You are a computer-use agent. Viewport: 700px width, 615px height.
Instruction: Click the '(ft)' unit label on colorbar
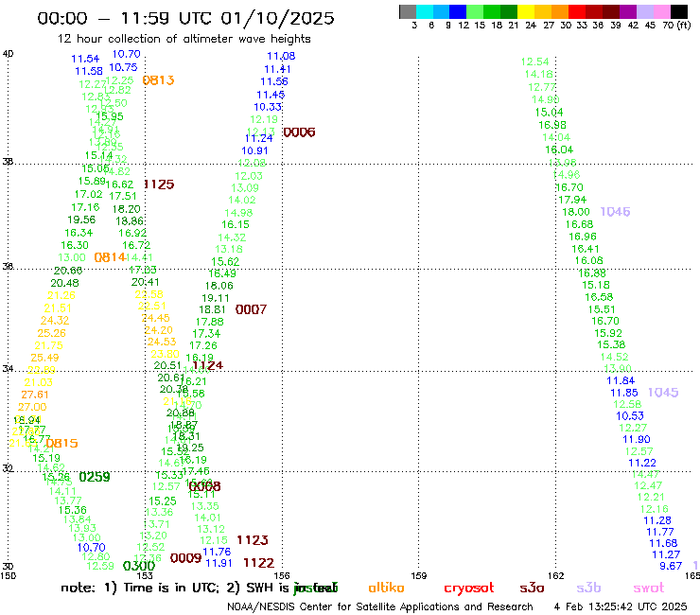684,26
